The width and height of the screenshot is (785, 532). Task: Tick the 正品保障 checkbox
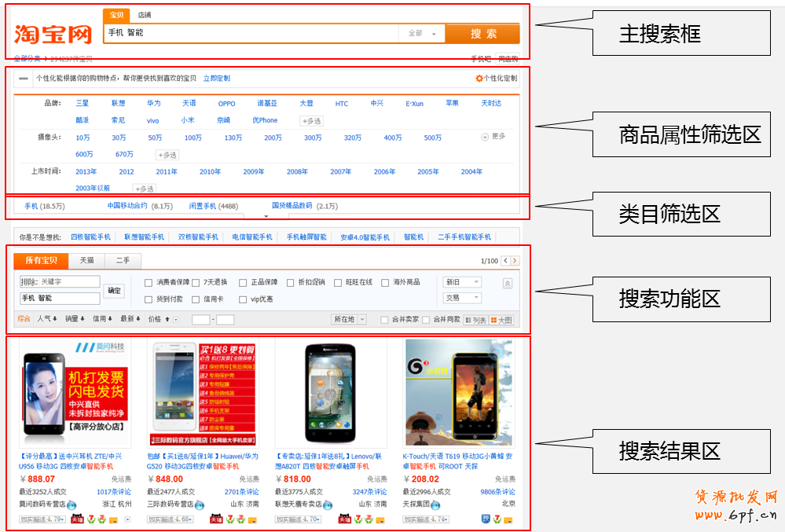click(x=243, y=282)
